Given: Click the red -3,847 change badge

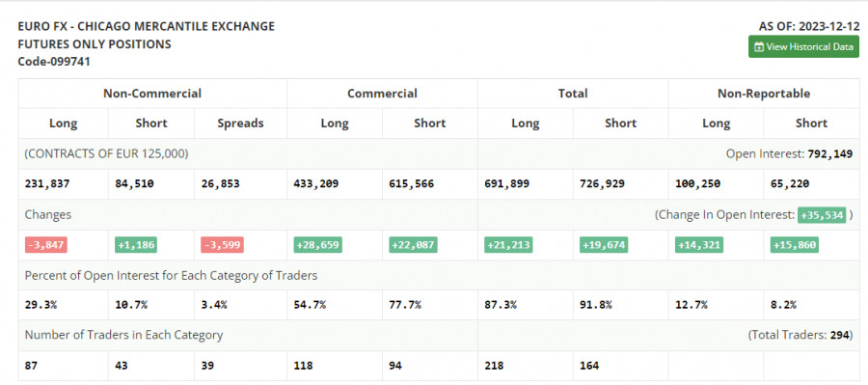Looking at the screenshot, I should (x=46, y=245).
